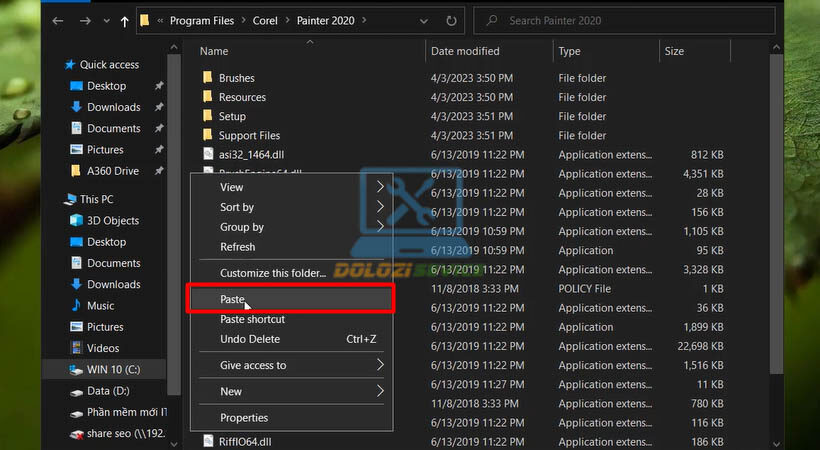Click the Videos filmstrip icon
The width and height of the screenshot is (820, 450).
76,347
